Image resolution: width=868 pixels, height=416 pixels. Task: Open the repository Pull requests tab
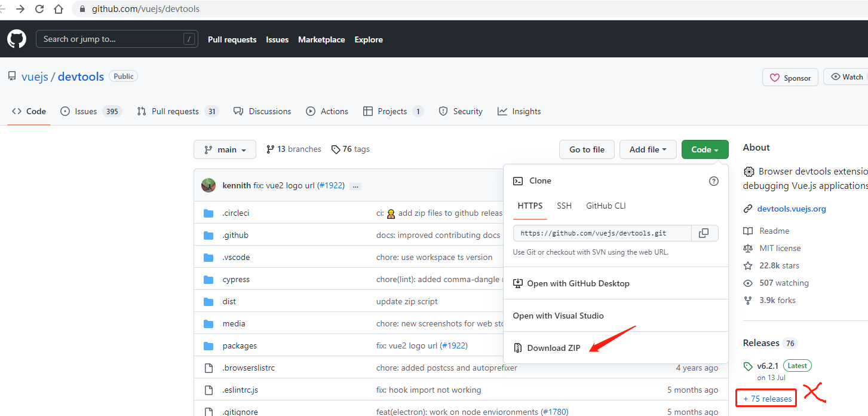[178, 111]
